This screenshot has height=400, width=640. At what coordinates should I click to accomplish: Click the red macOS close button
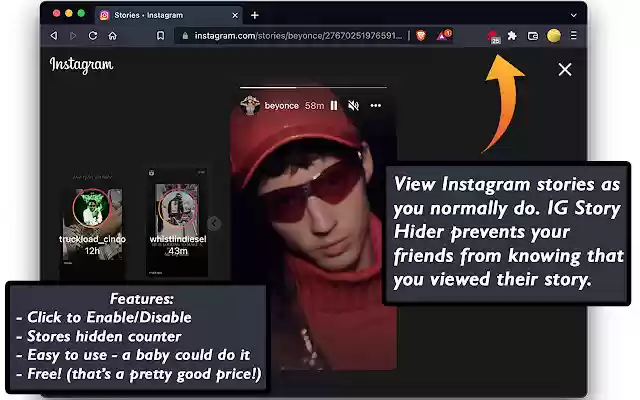click(x=56, y=13)
